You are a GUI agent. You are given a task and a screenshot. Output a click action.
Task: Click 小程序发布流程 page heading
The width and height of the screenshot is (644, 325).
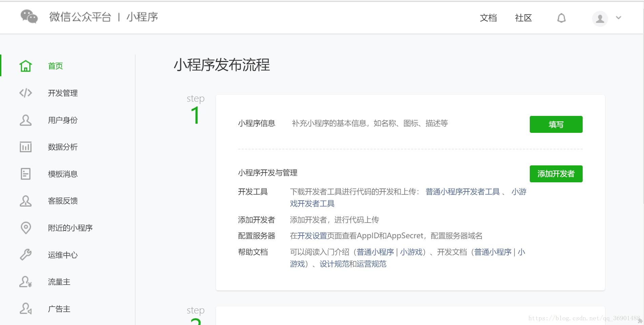(x=222, y=65)
